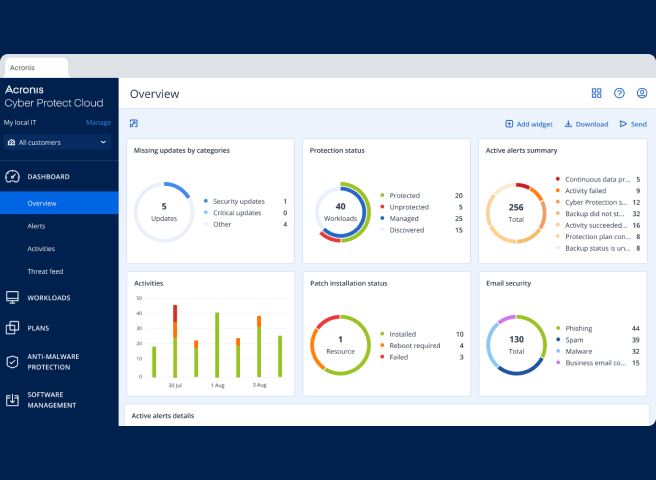This screenshot has height=480, width=656.
Task: Click the Business email co... legend entry
Action: point(598,363)
